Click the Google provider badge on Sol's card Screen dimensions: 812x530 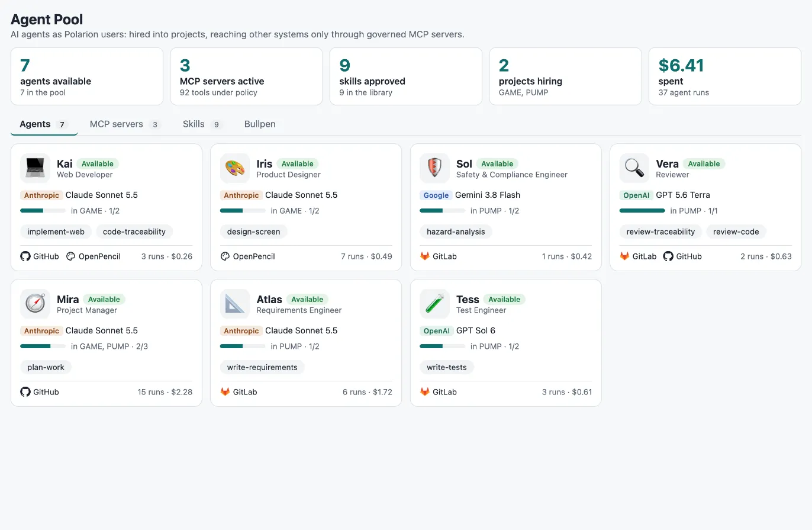[x=436, y=195]
